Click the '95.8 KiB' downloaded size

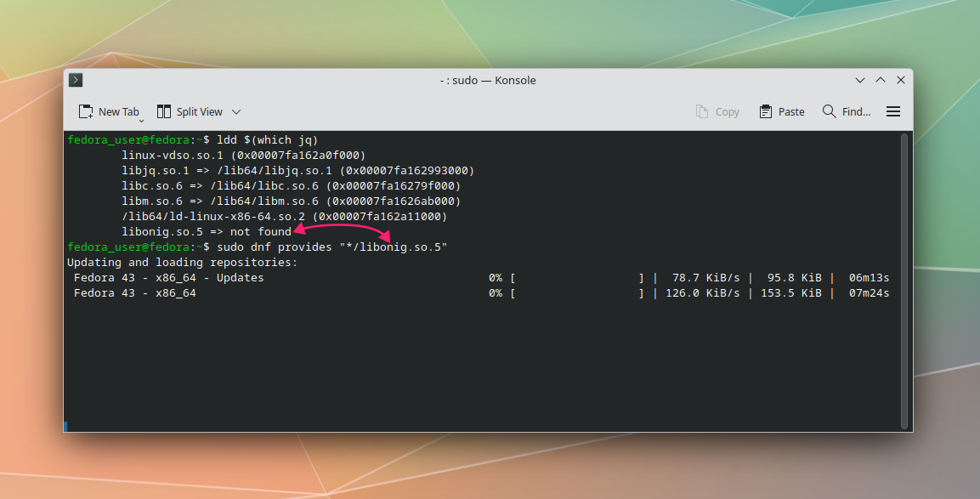click(x=795, y=278)
